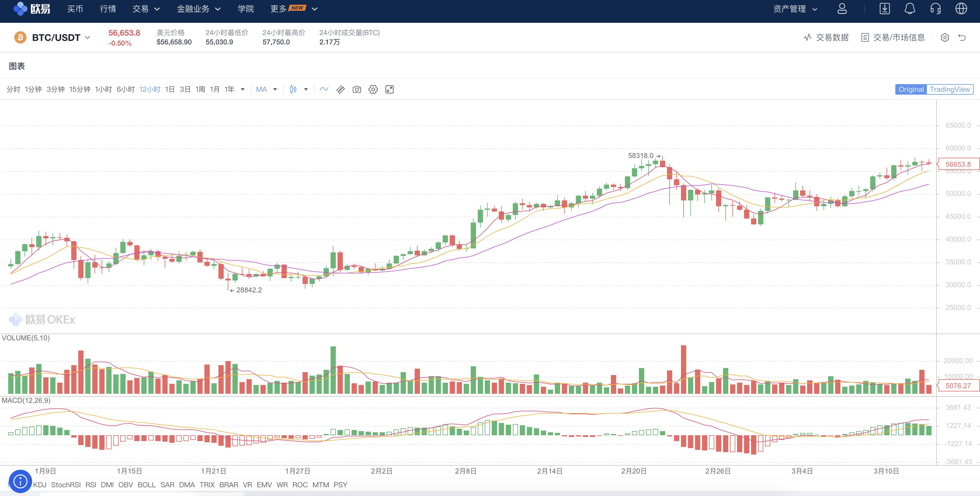Open the indicator line tool icon
Screen dimensions: 980x496
[x=324, y=89]
